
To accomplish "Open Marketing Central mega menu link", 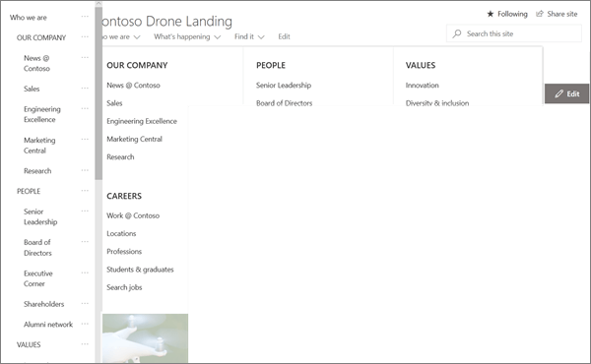I will coord(134,139).
